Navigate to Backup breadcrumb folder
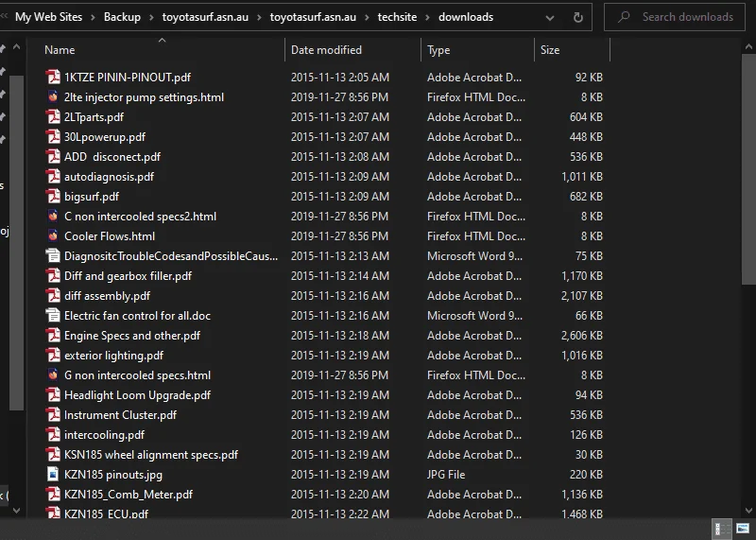This screenshot has height=540, width=756. click(x=123, y=17)
